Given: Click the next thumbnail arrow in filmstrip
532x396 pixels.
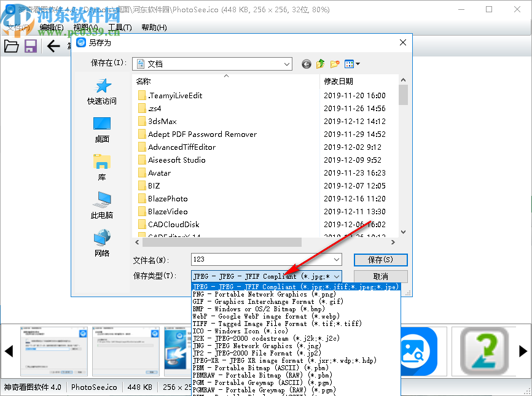Looking at the screenshot, I should 523,351.
